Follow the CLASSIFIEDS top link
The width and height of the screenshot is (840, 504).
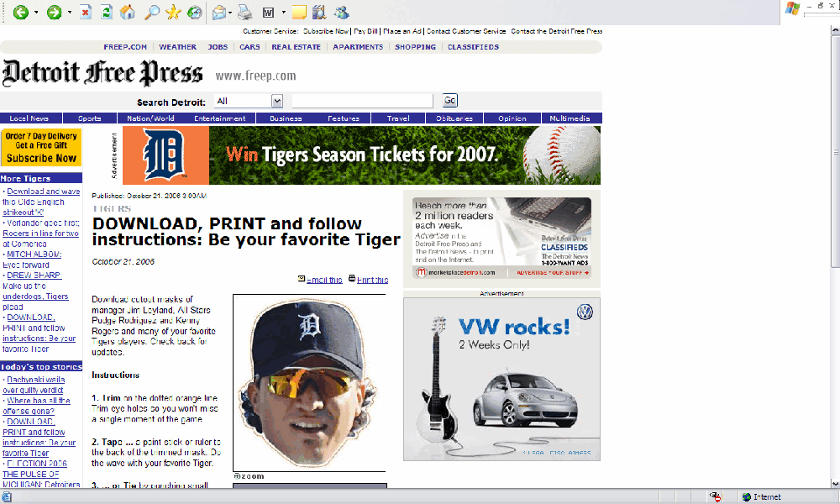coord(473,47)
